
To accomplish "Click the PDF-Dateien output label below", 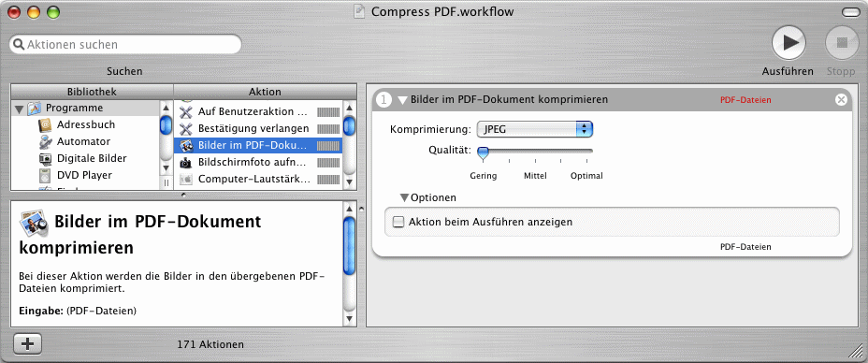I will click(745, 247).
